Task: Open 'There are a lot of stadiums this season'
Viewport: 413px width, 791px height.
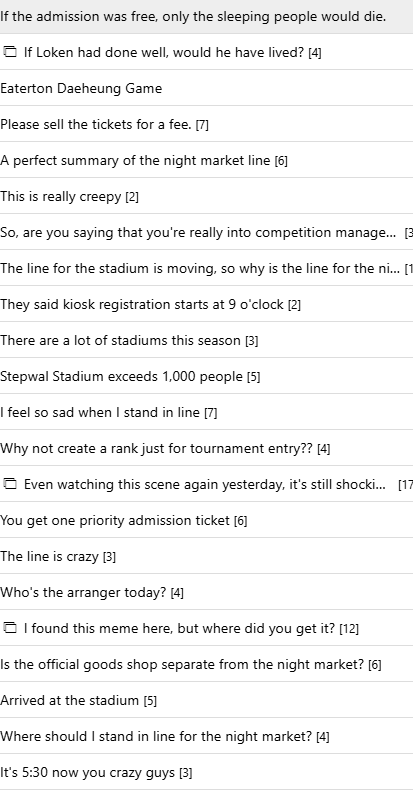Action: [x=121, y=341]
